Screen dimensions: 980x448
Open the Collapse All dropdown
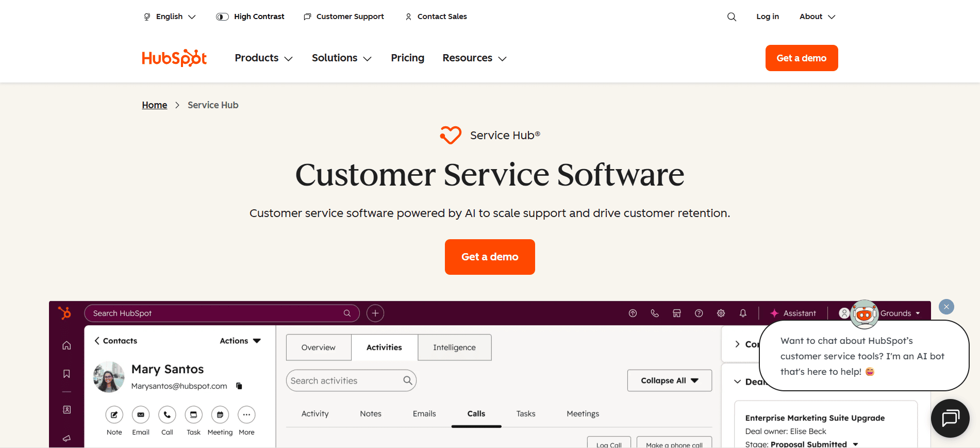pyautogui.click(x=670, y=380)
